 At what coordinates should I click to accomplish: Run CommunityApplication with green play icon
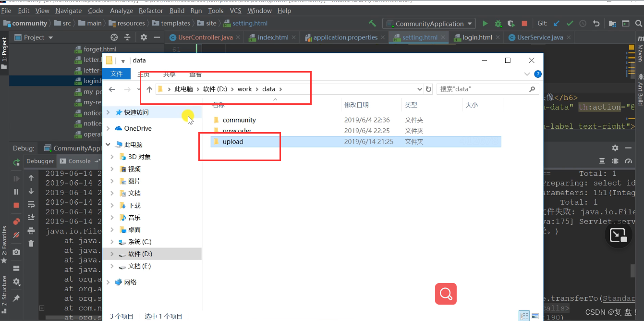(x=485, y=23)
